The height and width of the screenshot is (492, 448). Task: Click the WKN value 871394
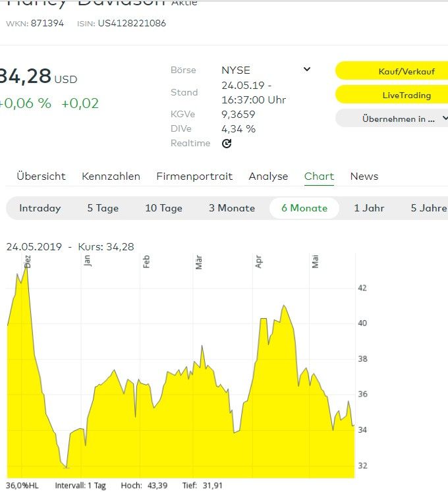tap(47, 23)
